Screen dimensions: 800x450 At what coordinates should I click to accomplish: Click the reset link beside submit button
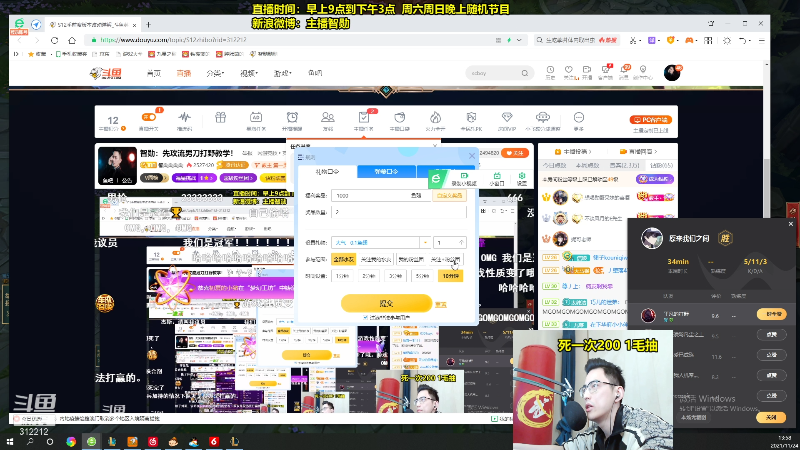(440, 304)
